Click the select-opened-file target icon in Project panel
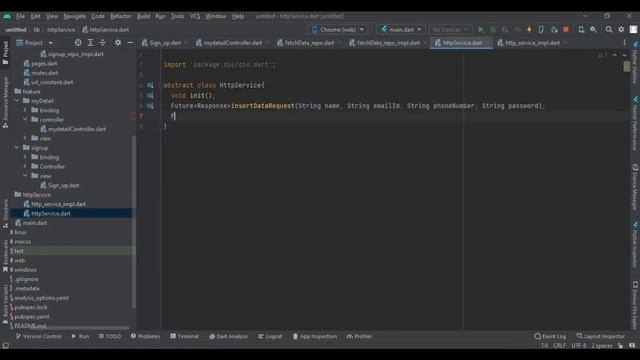 pyautogui.click(x=78, y=42)
